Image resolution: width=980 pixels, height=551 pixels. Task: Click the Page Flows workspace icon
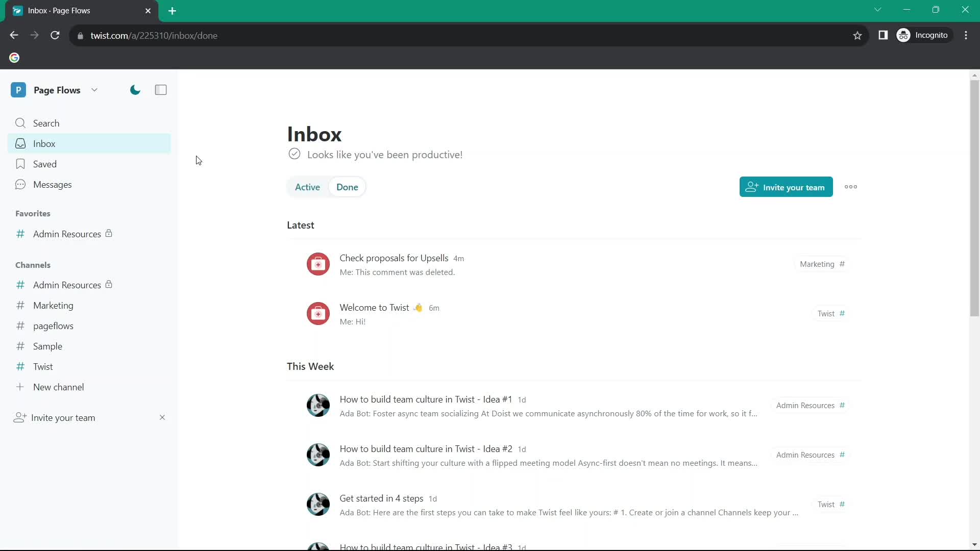(x=18, y=89)
